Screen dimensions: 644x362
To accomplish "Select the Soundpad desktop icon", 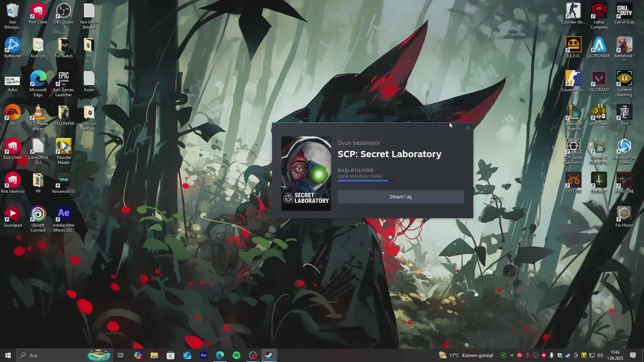I will tap(12, 216).
